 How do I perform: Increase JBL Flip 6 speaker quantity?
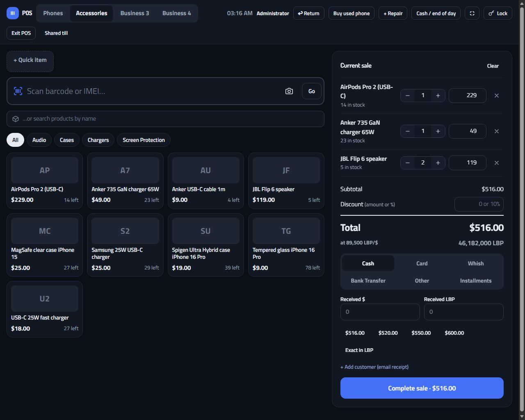click(438, 163)
